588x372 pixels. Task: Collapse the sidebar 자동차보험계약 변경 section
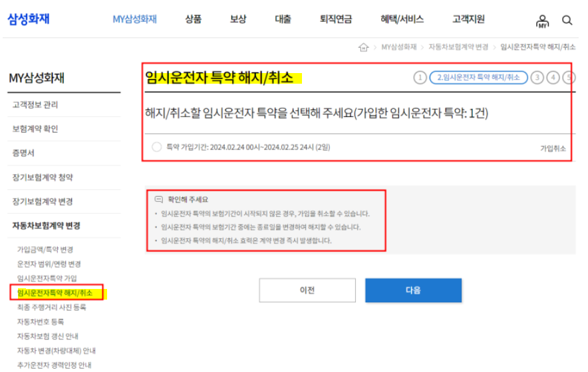tap(46, 226)
